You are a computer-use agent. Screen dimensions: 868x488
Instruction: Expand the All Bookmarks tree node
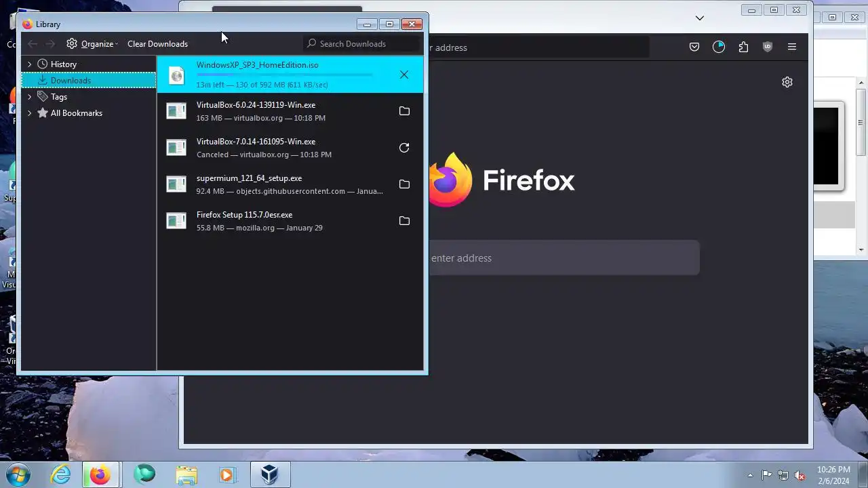[x=29, y=113]
